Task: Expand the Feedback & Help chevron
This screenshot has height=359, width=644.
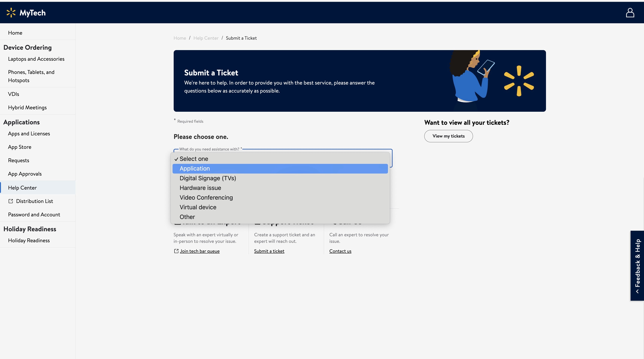Action: coord(637,291)
